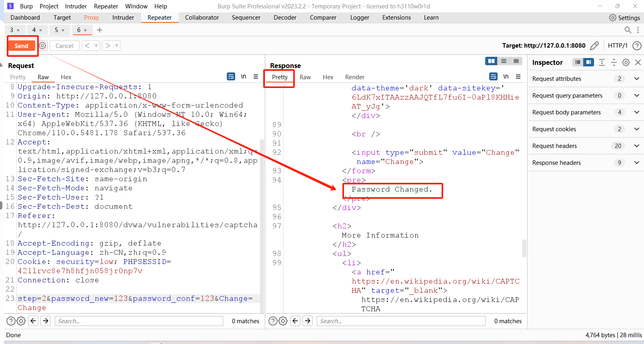This screenshot has width=644, height=344.
Task: Open Request search settings gear
Action: click(x=21, y=321)
